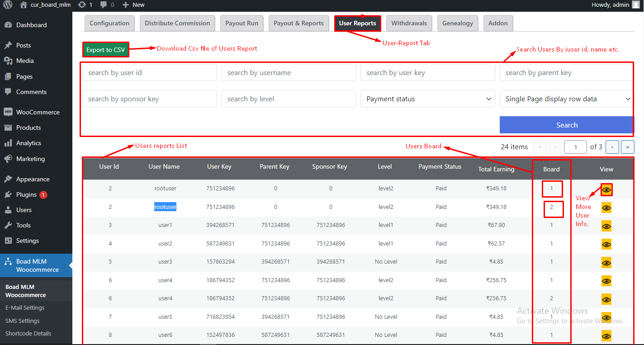Show more info for rootuser via the eye icon
This screenshot has height=345, width=644.
(606, 189)
